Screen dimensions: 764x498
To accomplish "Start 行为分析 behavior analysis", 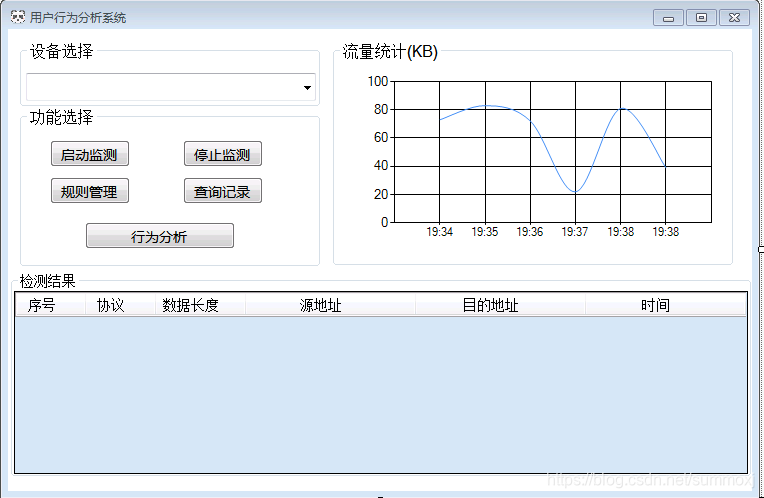I will tap(160, 236).
